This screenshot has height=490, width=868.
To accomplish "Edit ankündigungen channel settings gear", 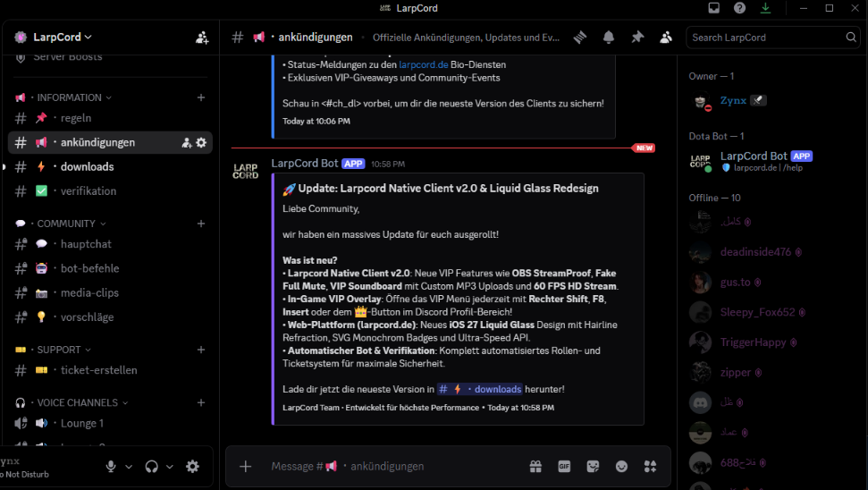I will (201, 142).
